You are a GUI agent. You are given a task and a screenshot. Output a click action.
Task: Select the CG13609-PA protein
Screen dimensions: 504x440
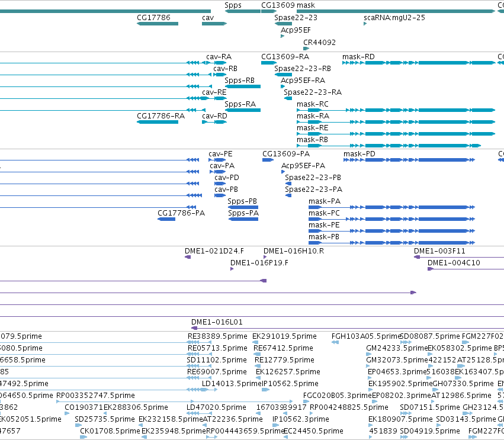(268, 160)
